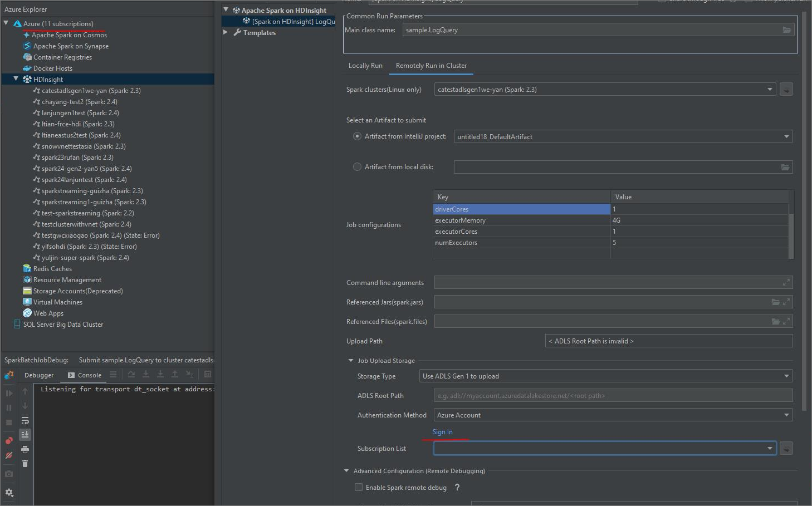Click the Pause program debugger icon
Viewport: 812px width, 506px height.
(x=9, y=407)
